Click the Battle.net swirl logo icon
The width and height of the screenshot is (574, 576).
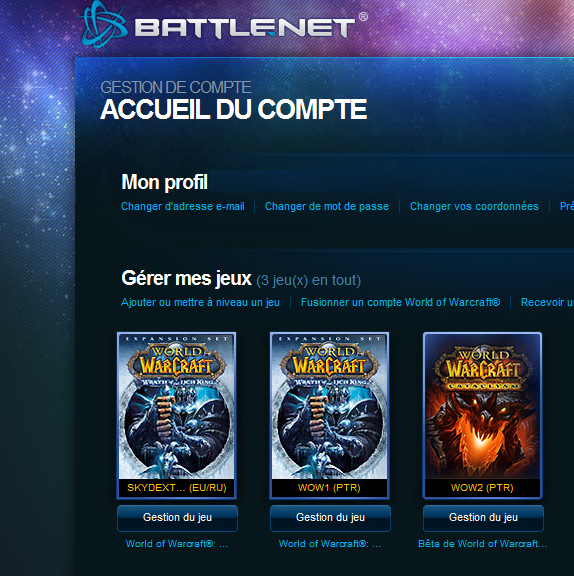104,26
